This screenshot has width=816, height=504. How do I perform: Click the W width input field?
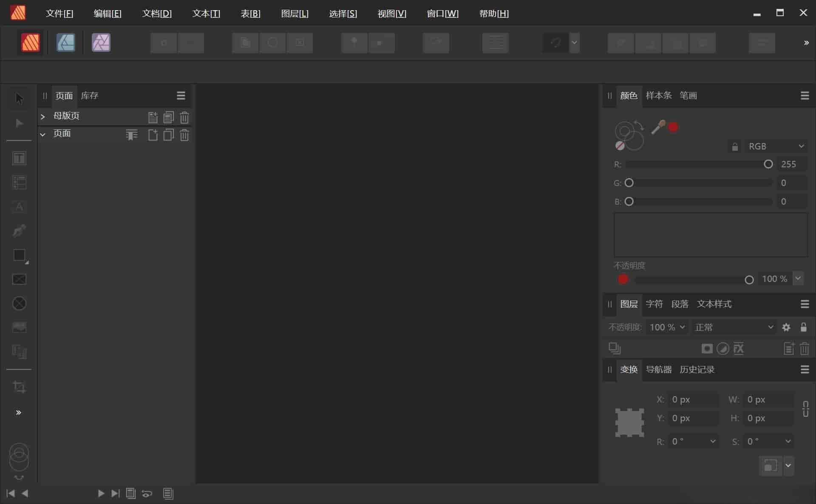(x=768, y=400)
